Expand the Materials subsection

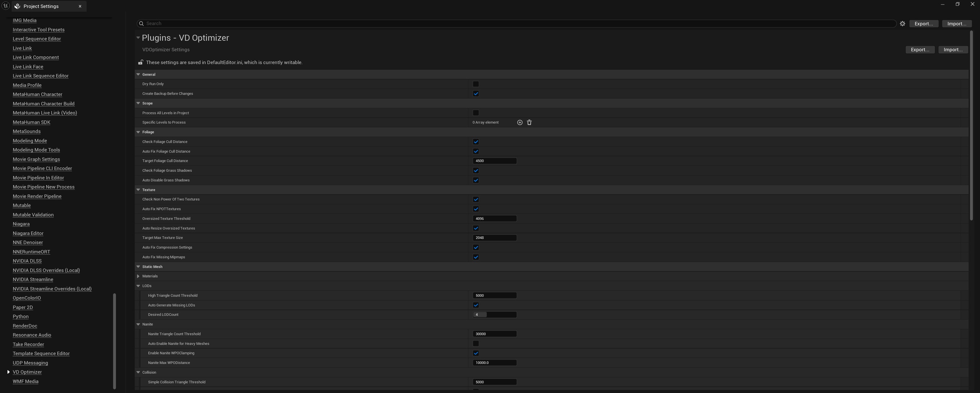(x=138, y=276)
